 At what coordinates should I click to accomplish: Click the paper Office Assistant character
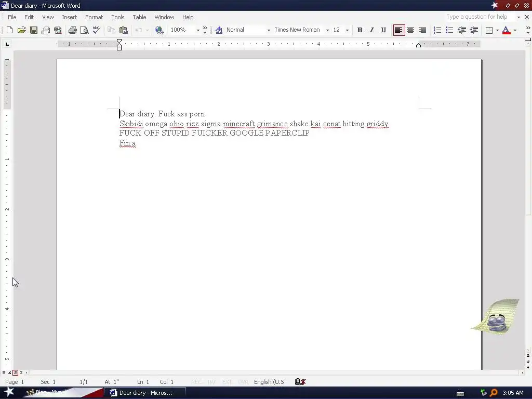[496, 317]
